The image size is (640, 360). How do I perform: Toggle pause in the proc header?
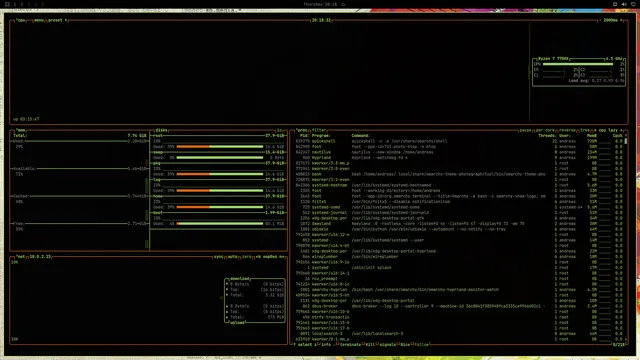[525, 130]
